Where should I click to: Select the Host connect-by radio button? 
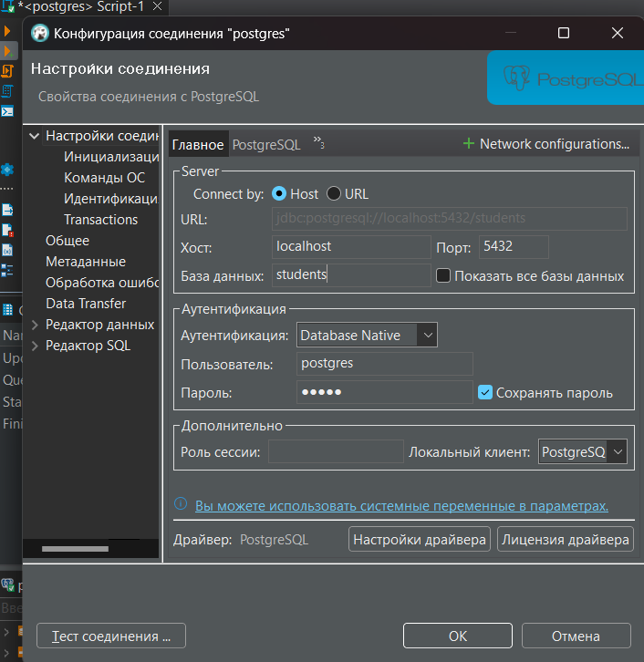pos(279,193)
